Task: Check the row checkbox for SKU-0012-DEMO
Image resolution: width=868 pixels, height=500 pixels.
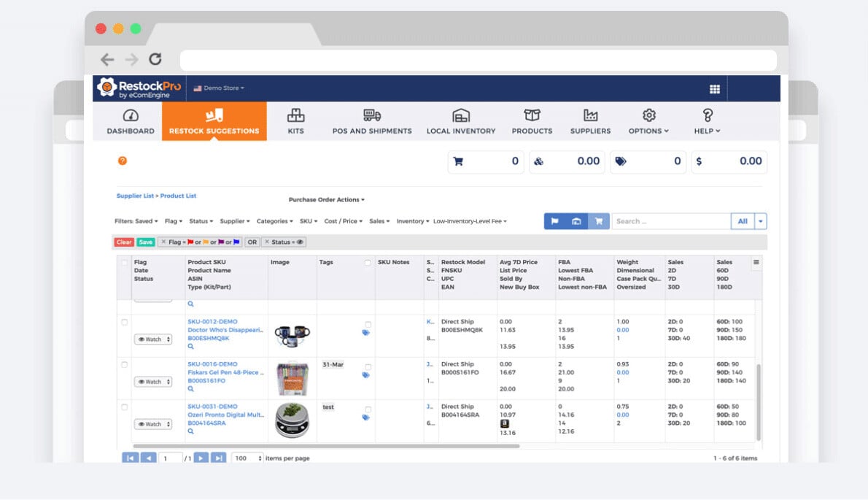Action: pos(125,322)
